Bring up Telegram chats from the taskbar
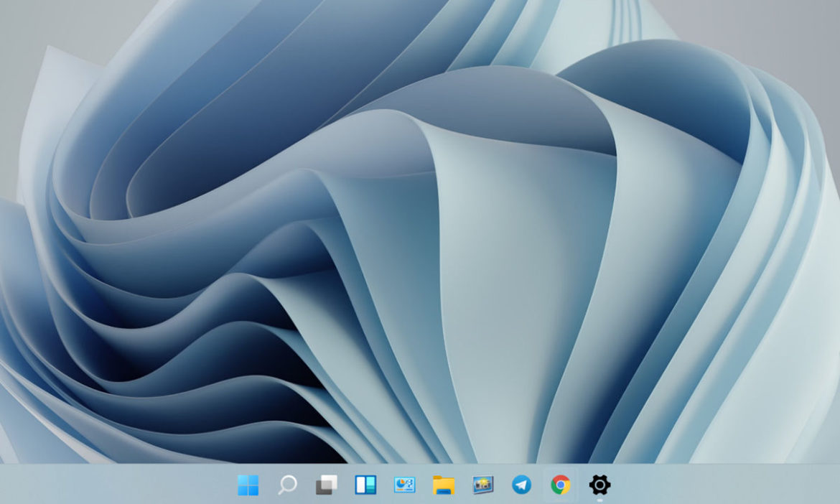 pyautogui.click(x=522, y=486)
